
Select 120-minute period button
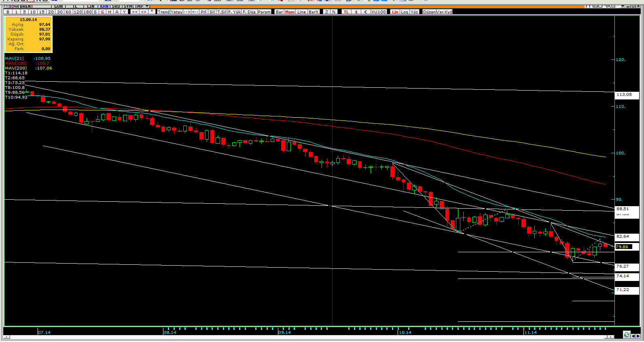(78, 12)
